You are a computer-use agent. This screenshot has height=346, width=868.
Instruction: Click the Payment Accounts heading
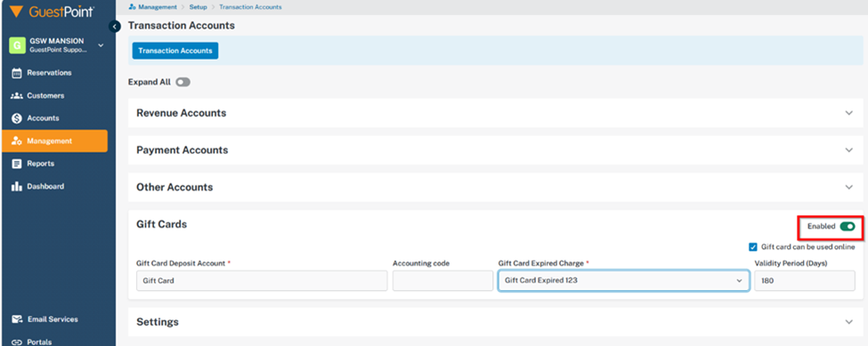pos(183,149)
